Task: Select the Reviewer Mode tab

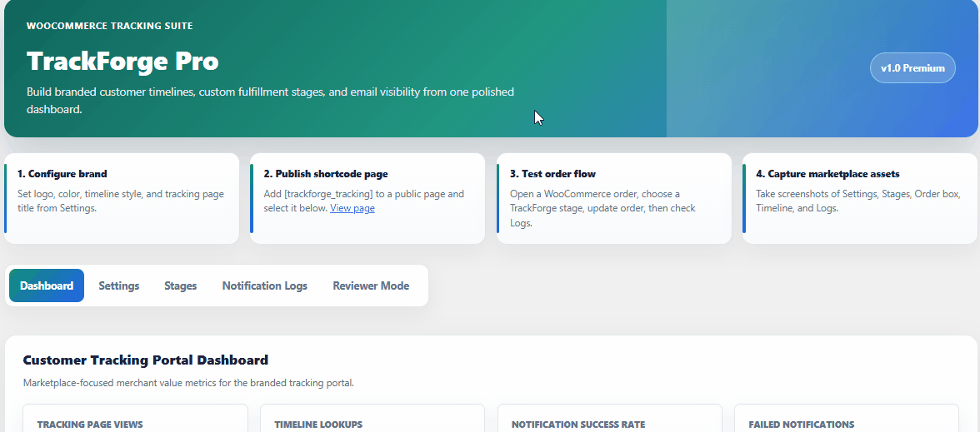Action: [x=372, y=286]
